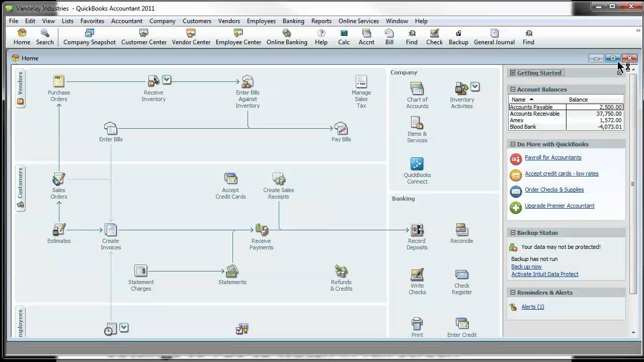This screenshot has height=362, width=644.
Task: Select the Accounts Receivable balance row
Action: pyautogui.click(x=566, y=114)
